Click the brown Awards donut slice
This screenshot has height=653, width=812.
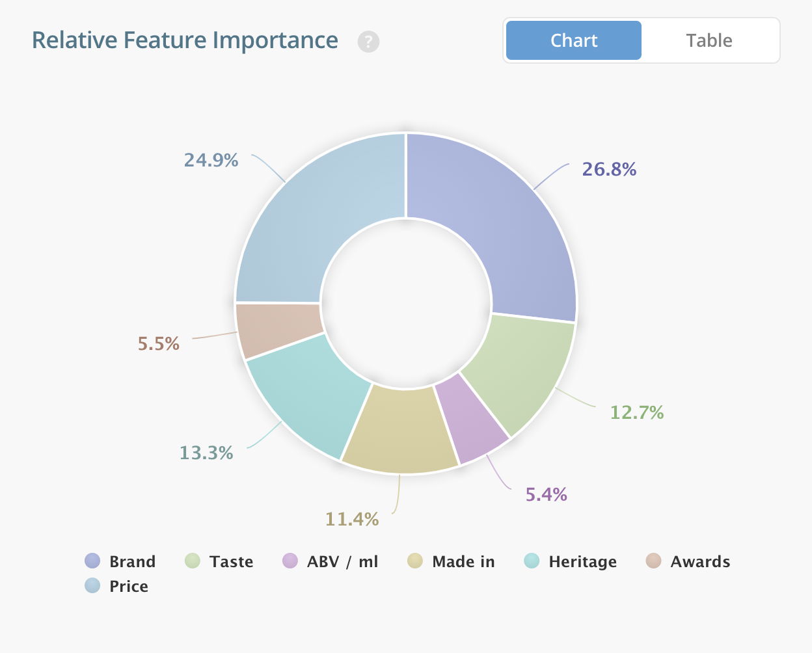point(280,329)
